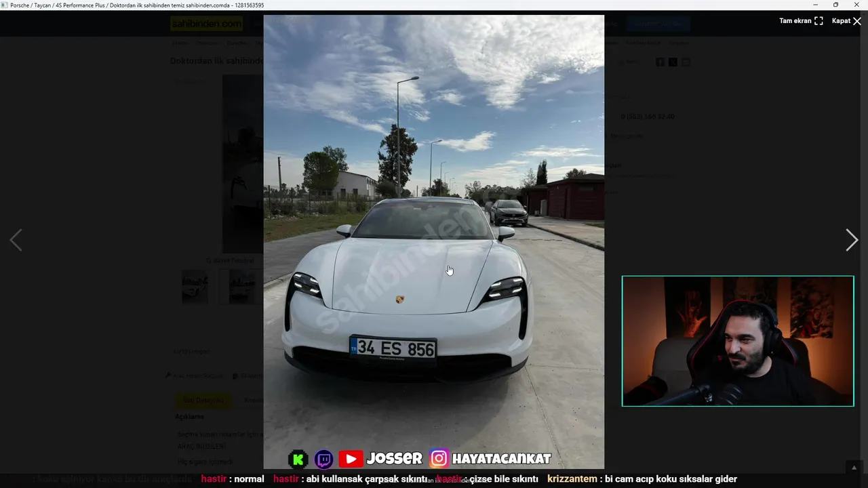Minimize the browser window
Viewport: 868px width, 488px height.
tap(814, 5)
